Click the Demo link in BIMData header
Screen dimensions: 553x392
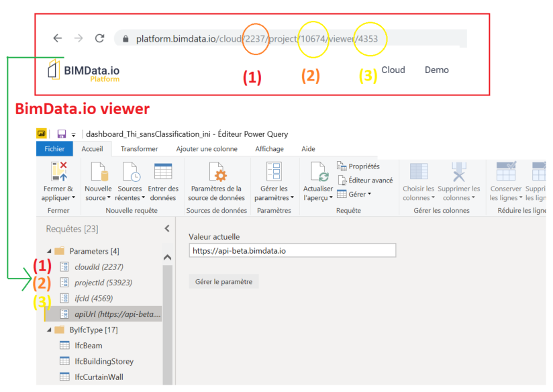click(x=437, y=70)
